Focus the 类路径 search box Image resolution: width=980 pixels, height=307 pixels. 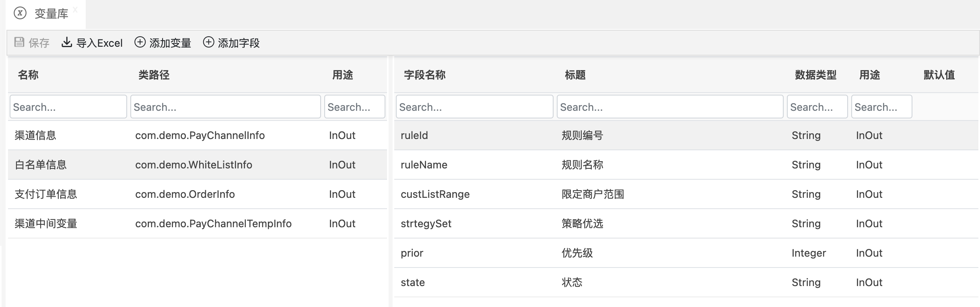[225, 107]
